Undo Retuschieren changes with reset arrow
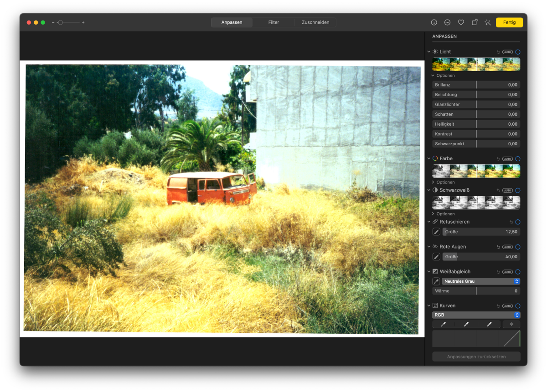547x392 pixels. [511, 222]
